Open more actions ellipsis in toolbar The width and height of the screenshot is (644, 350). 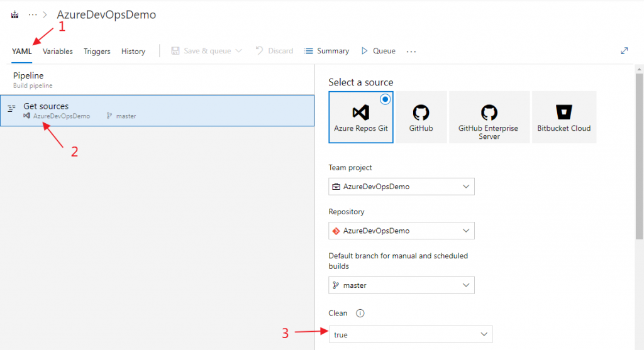(411, 52)
